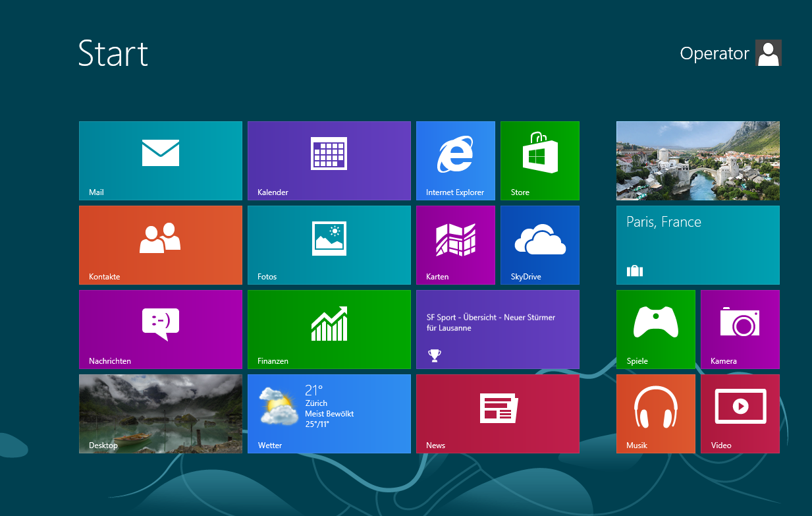This screenshot has width=812, height=516.
Task: Launch Internet Explorer
Action: click(x=455, y=160)
